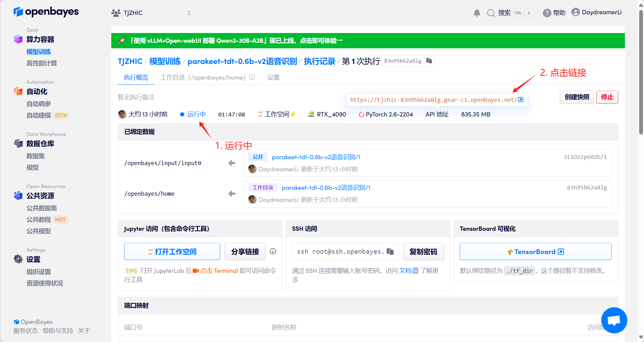Click info icon next to 分享链接

pos(273,251)
